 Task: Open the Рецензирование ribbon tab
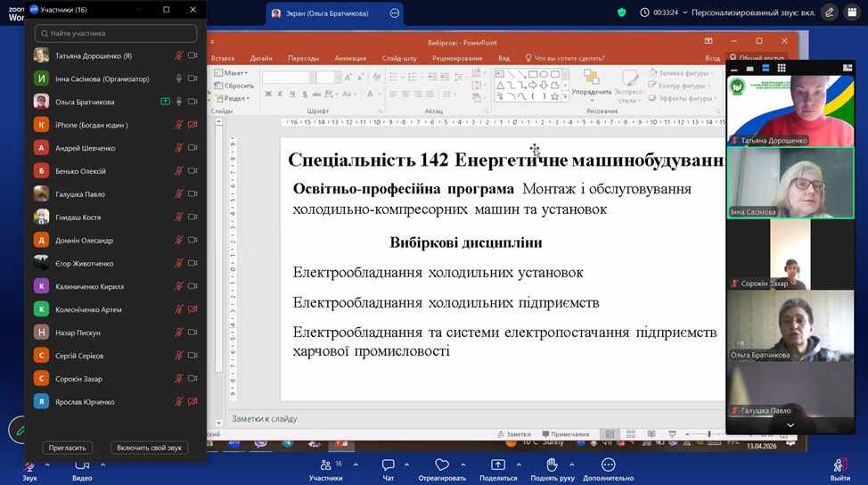point(456,58)
